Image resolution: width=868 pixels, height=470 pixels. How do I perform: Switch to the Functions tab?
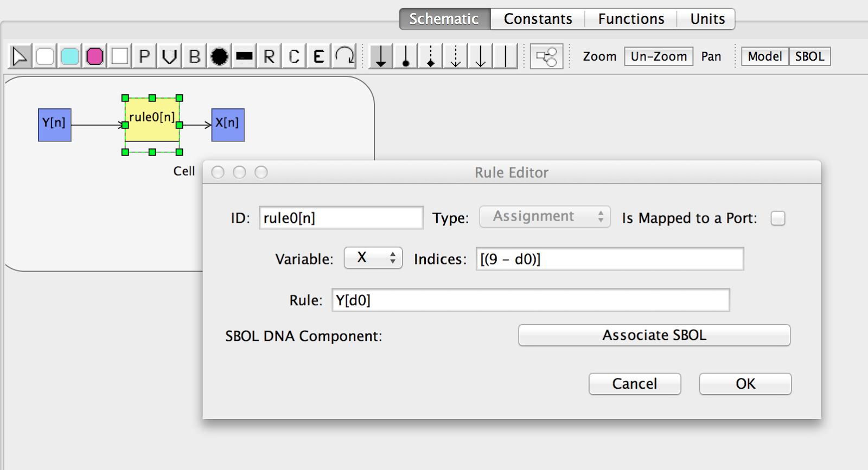click(x=631, y=19)
